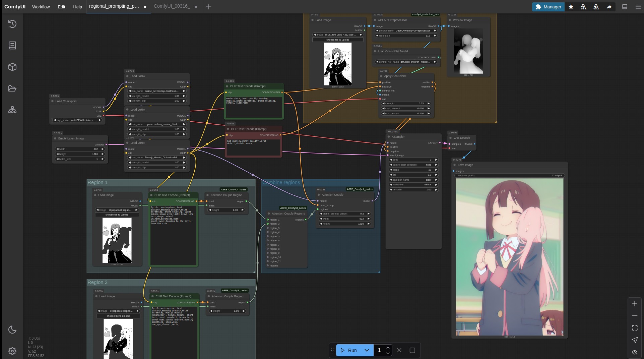
Task: Open sampler_name euler combo
Action: click(413, 180)
